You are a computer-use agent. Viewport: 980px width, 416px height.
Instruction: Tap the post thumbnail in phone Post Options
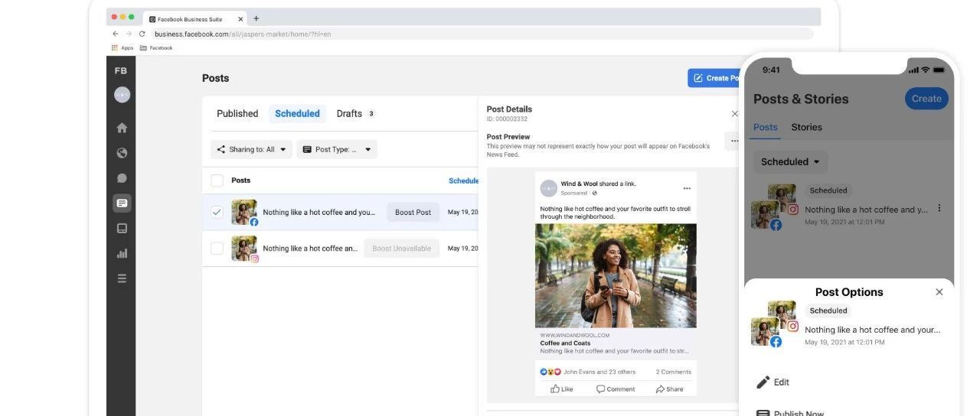point(775,324)
